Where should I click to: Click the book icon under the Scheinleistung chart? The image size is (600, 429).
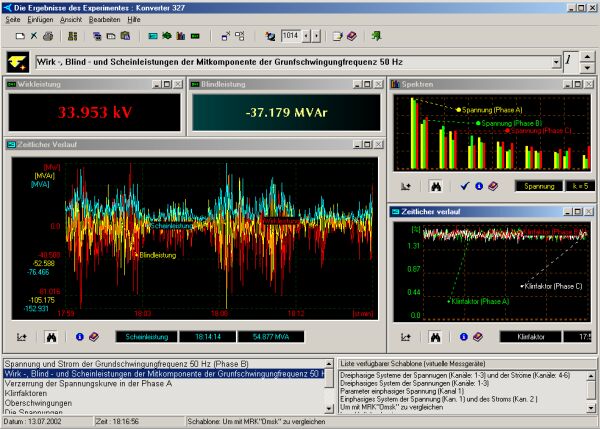click(x=93, y=337)
